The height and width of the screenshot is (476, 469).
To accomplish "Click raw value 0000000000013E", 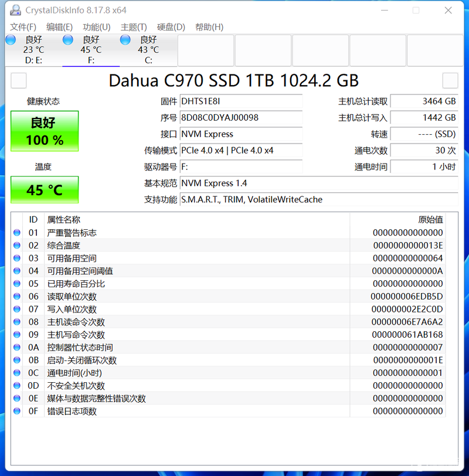I will pyautogui.click(x=408, y=246).
